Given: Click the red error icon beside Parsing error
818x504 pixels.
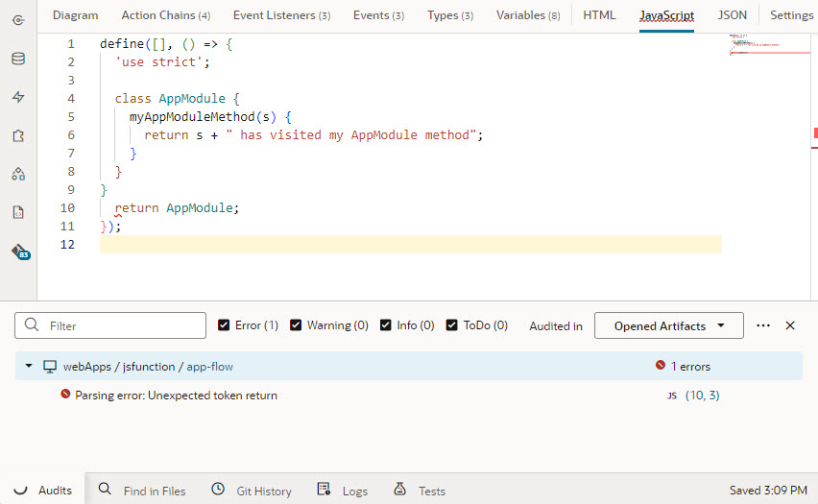Looking at the screenshot, I should pos(65,394).
